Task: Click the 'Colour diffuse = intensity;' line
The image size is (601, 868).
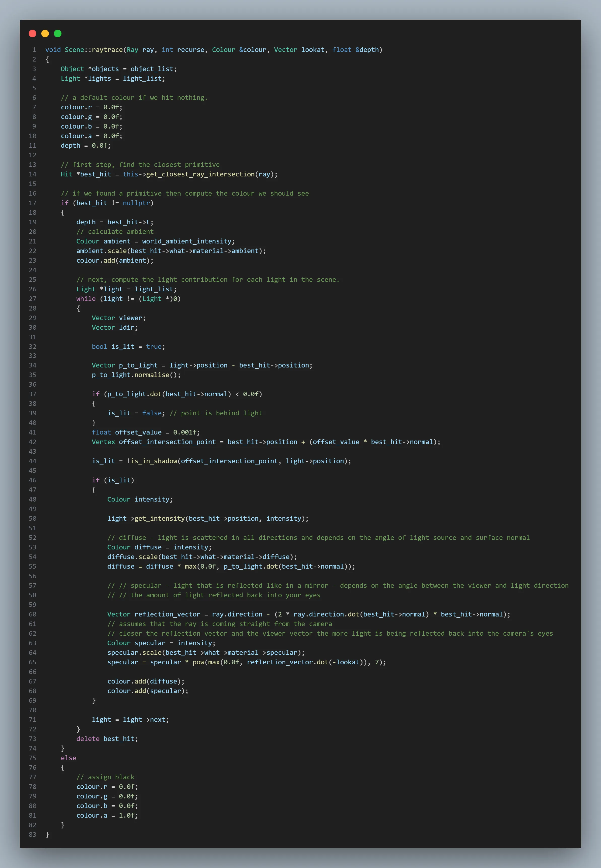Action: click(x=159, y=547)
